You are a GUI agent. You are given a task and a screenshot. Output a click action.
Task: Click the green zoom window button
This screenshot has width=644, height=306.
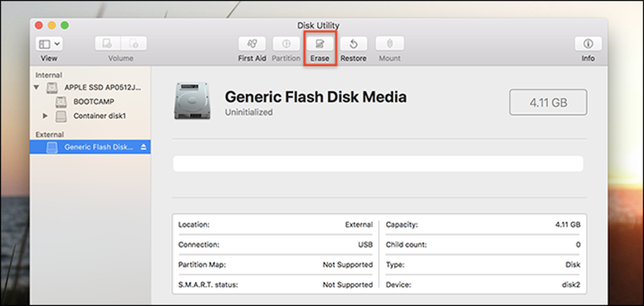(x=65, y=26)
